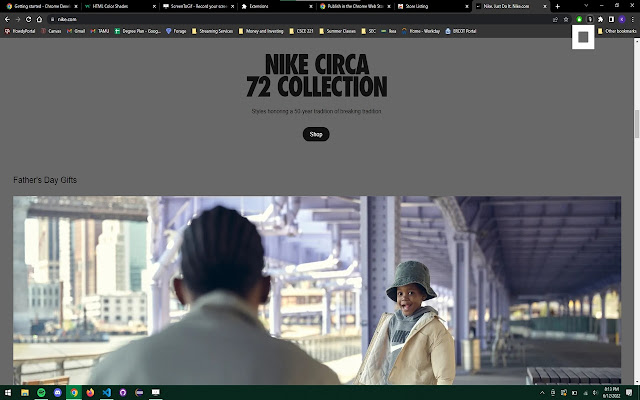Close the Nike. Just Do It tab

pos(544,7)
